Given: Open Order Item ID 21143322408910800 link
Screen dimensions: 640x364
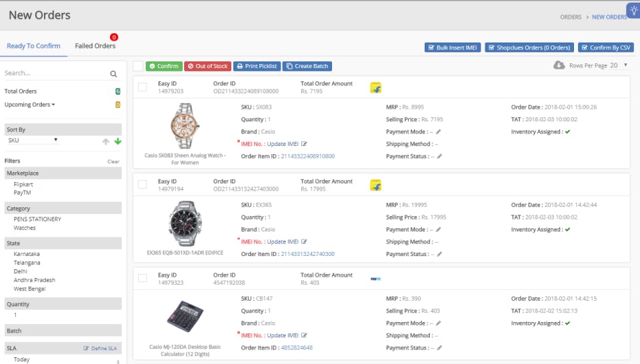Looking at the screenshot, I should (x=308, y=156).
